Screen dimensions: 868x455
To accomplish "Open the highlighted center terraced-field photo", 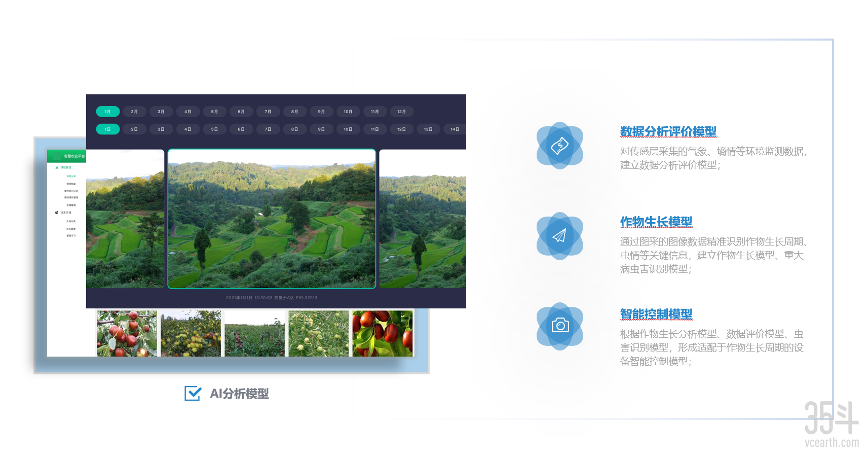I will click(x=272, y=219).
